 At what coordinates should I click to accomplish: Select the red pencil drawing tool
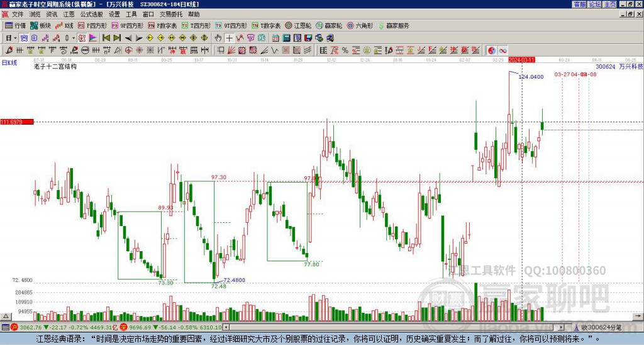pyautogui.click(x=9, y=50)
